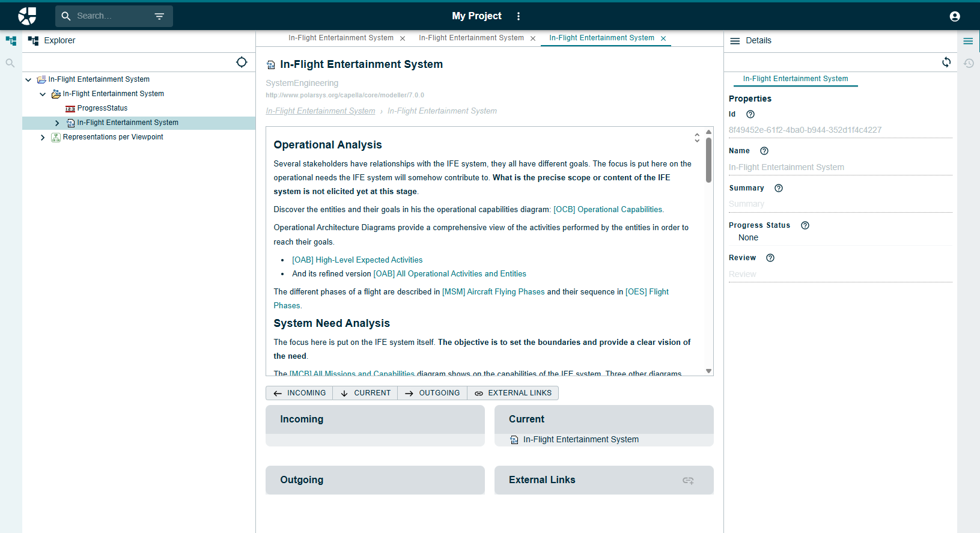
Task: Select the Explorer view icon in left sidebar
Action: pyautogui.click(x=11, y=41)
